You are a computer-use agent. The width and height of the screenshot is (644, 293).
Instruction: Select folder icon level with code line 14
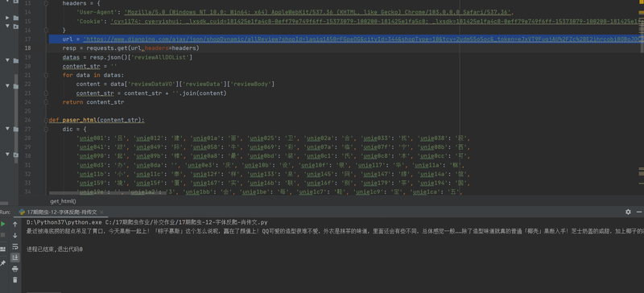tap(15, 18)
